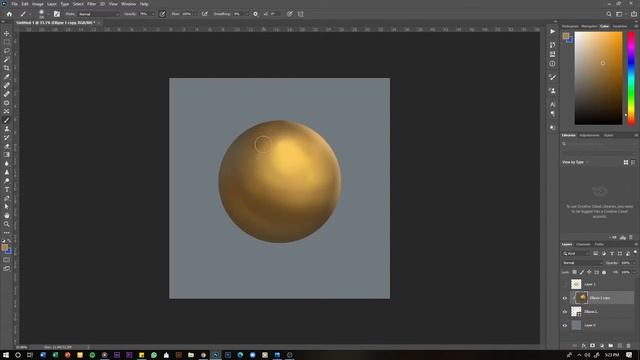Hide the Ellipse 1 copy layer
The image size is (640, 360).
click(565, 298)
